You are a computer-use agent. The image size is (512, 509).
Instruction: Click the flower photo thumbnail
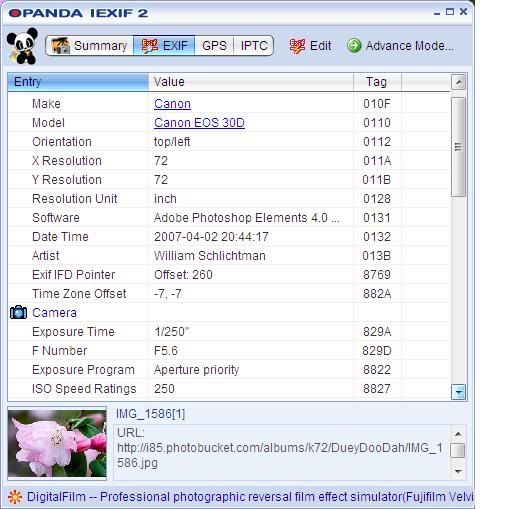coord(57,443)
